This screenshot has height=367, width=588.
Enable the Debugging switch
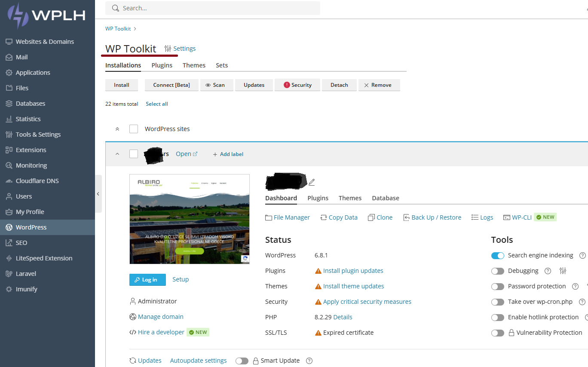[498, 271]
